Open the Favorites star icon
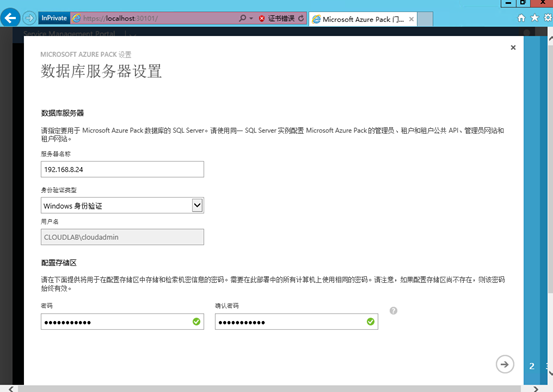Viewport: 553px width, 392px height. coord(535,18)
